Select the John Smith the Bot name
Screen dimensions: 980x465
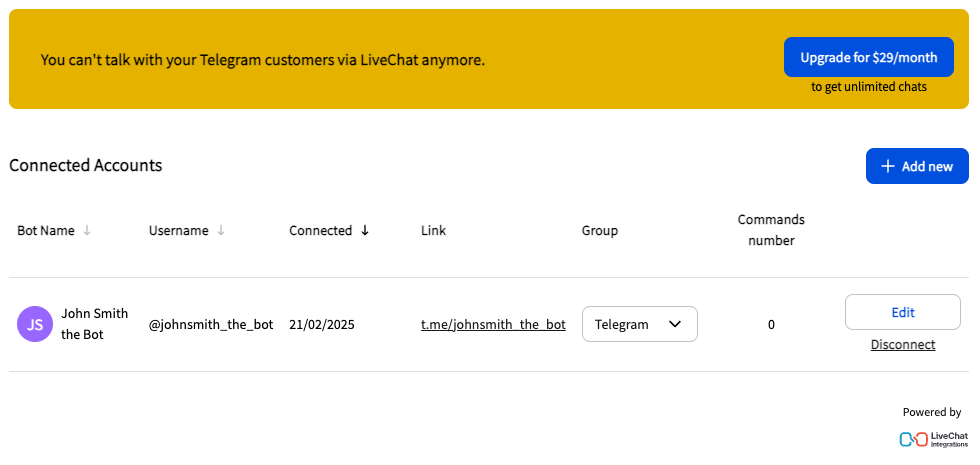(x=95, y=324)
